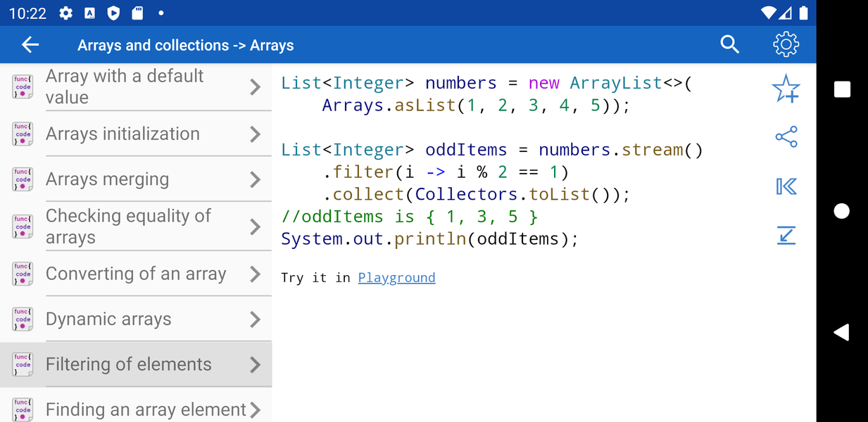
Task: Expand chevron next to Arrays initialization
Action: click(256, 134)
